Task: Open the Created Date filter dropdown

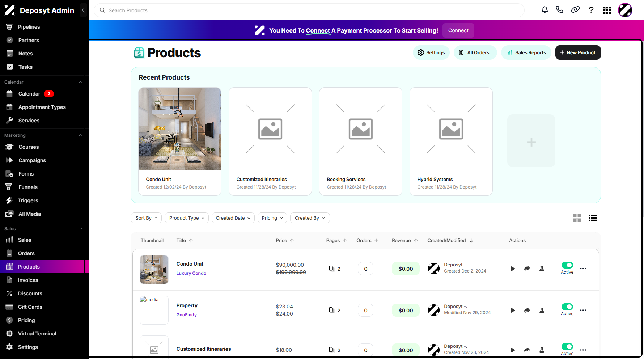Action: point(233,218)
